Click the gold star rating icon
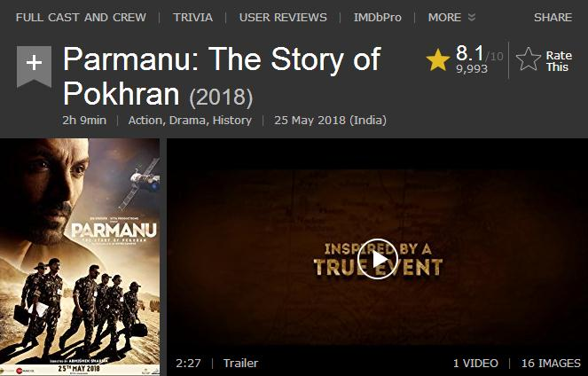This screenshot has width=588, height=376. [x=438, y=60]
